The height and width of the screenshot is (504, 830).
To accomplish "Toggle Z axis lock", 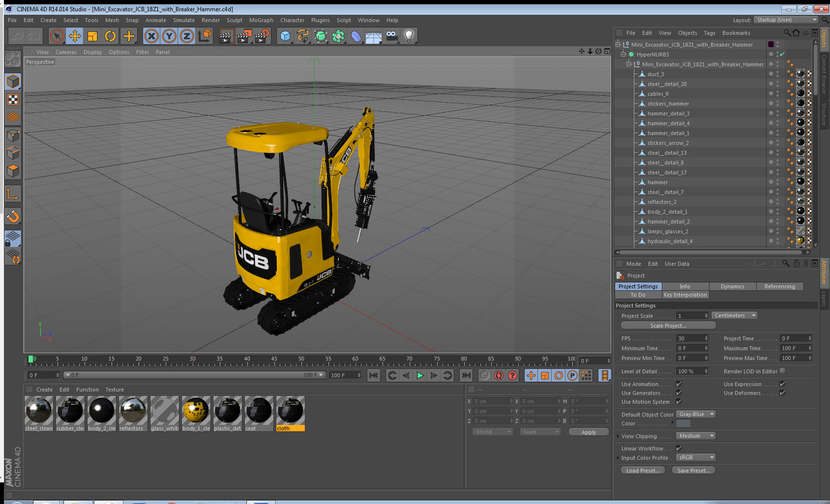I will pos(187,36).
